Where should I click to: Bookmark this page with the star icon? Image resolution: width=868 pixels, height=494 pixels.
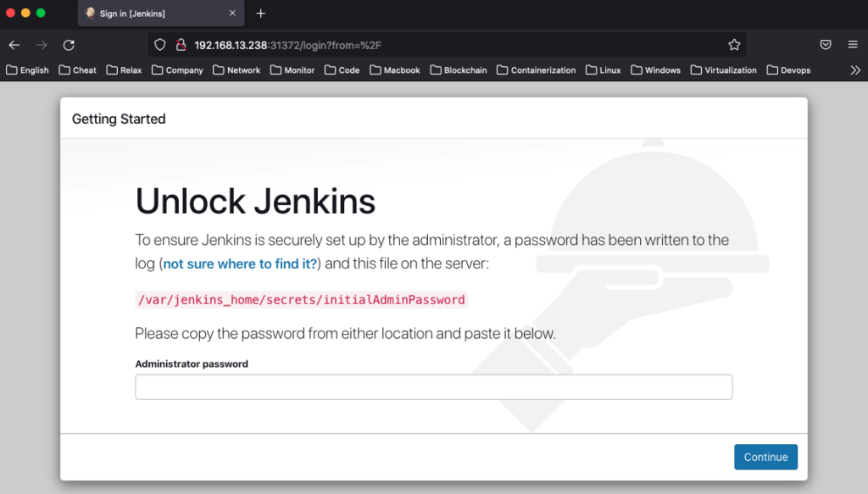click(734, 45)
